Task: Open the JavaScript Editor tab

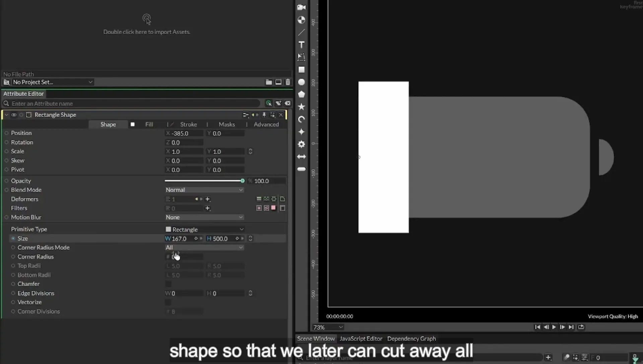Action: 361,339
